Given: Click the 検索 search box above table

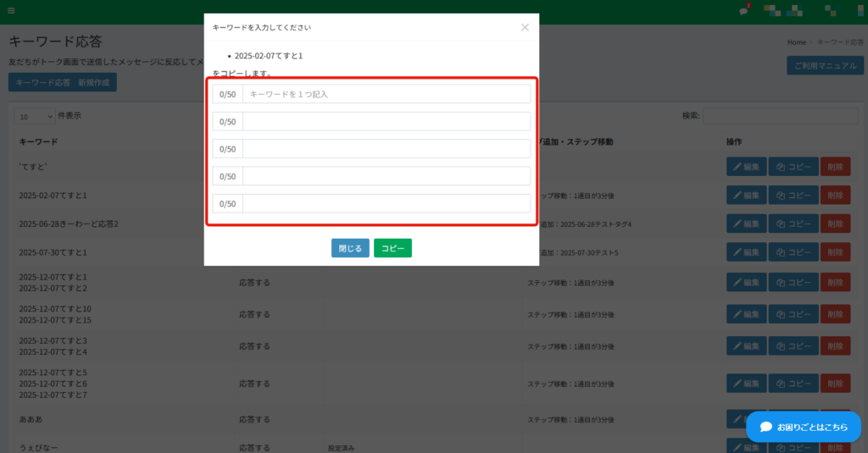Looking at the screenshot, I should 779,116.
